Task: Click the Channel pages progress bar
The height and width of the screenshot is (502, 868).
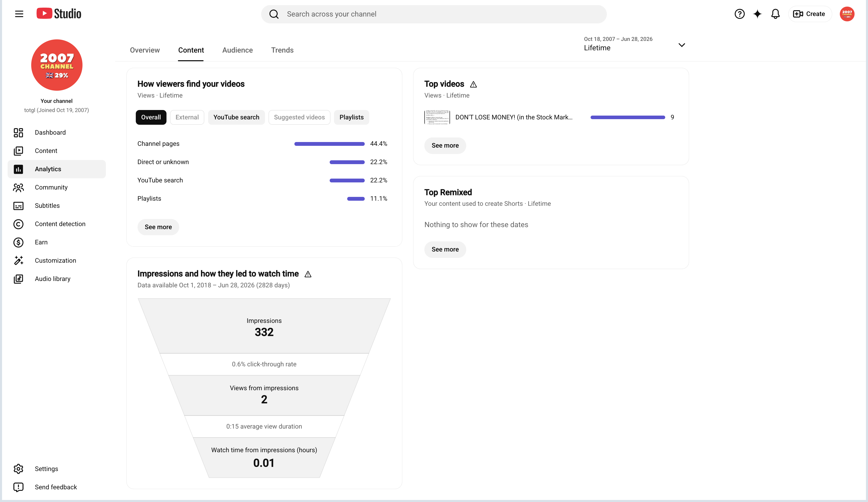Action: tap(329, 144)
